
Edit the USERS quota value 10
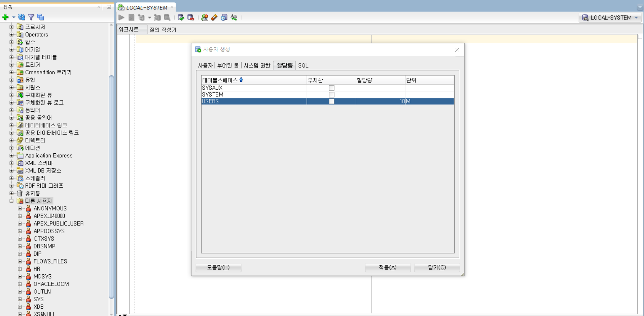pyautogui.click(x=381, y=101)
